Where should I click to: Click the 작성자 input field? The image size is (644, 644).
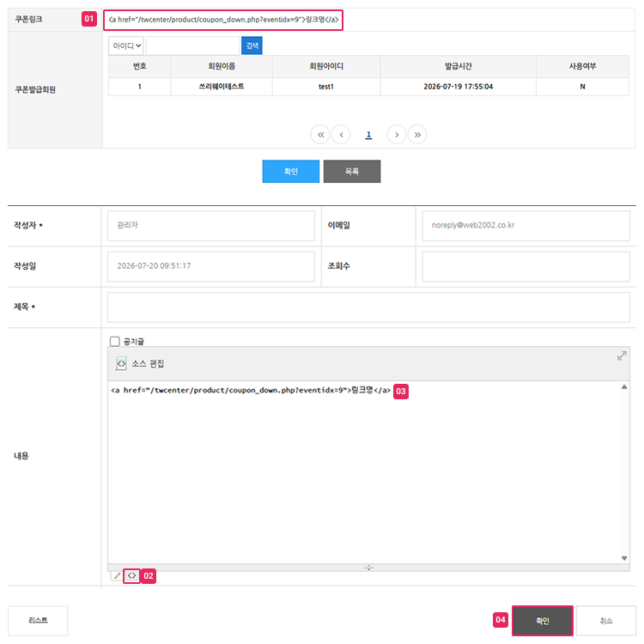click(211, 226)
